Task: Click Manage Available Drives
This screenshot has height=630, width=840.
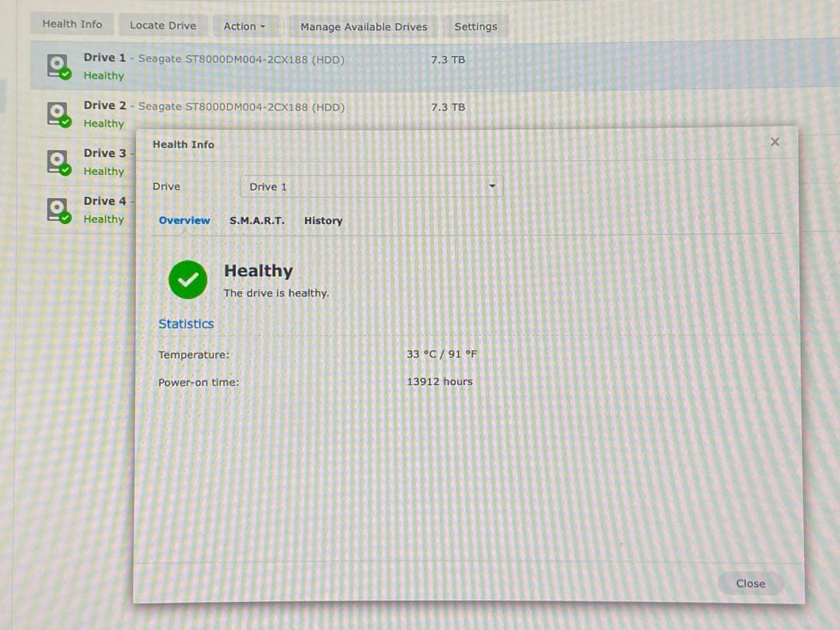Action: click(x=364, y=26)
